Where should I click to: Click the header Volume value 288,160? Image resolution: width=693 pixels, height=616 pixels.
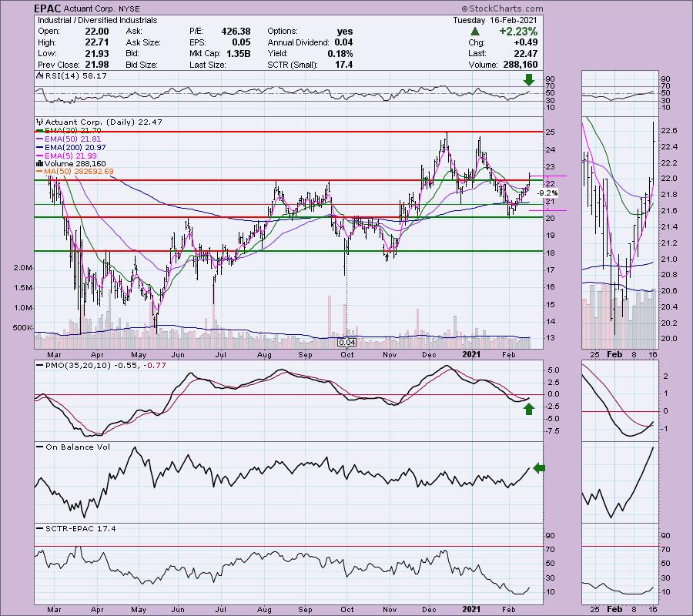click(521, 65)
